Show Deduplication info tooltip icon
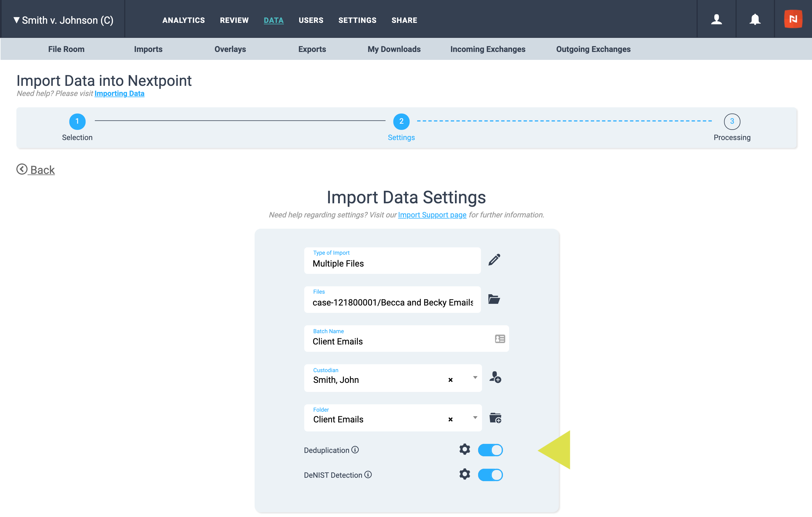 click(x=355, y=450)
